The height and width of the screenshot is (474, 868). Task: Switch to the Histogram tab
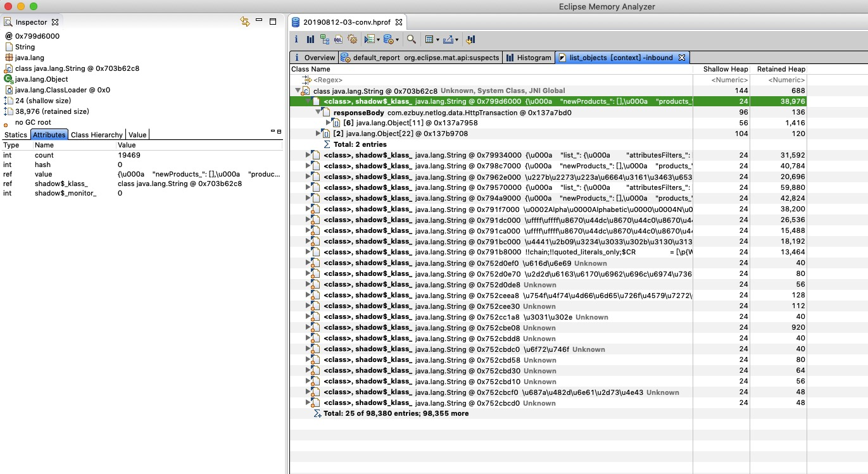coord(529,58)
